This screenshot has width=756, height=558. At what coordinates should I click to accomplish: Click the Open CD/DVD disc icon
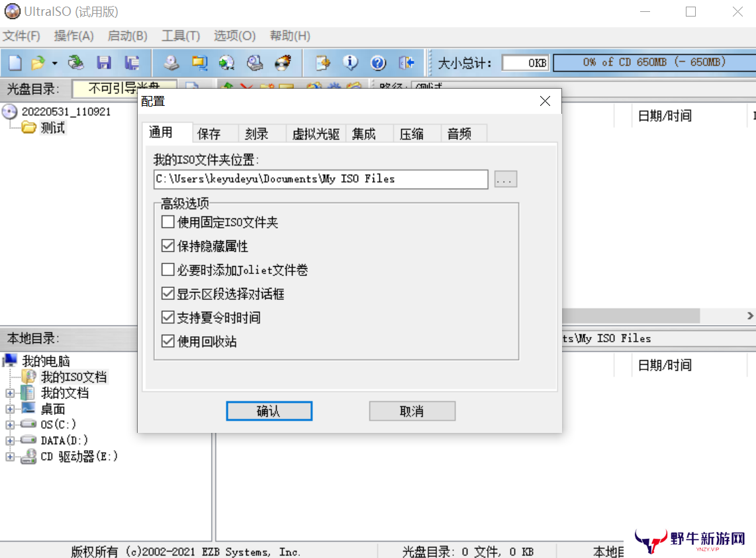pyautogui.click(x=75, y=63)
